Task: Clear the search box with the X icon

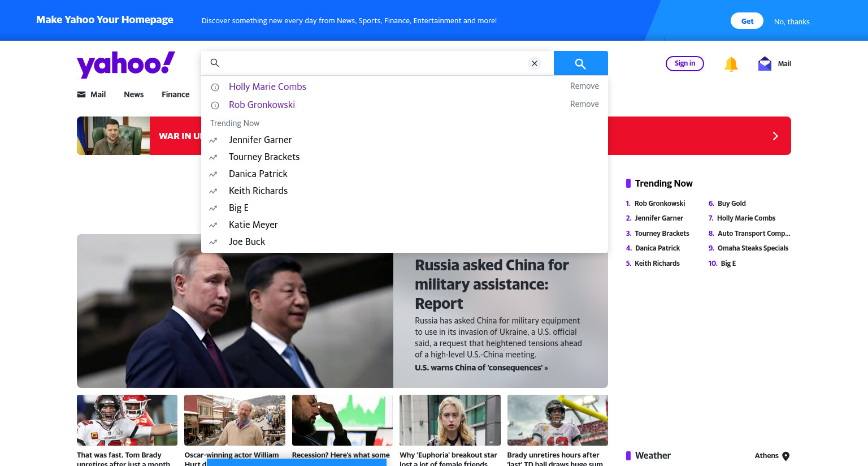Action: click(x=535, y=63)
